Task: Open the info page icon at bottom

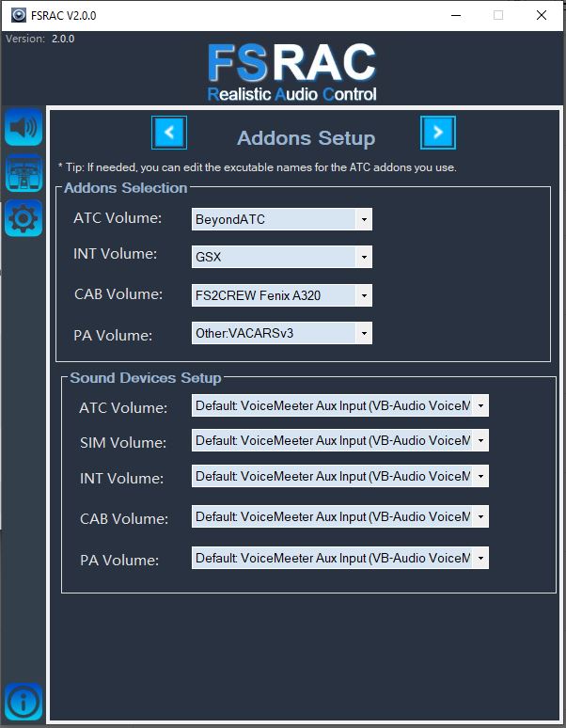Action: pyautogui.click(x=24, y=702)
